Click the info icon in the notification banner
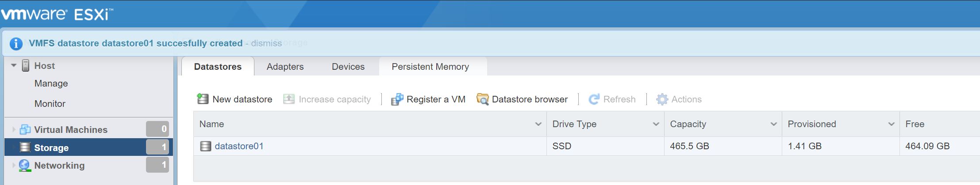The width and height of the screenshot is (980, 185). pyautogui.click(x=16, y=44)
